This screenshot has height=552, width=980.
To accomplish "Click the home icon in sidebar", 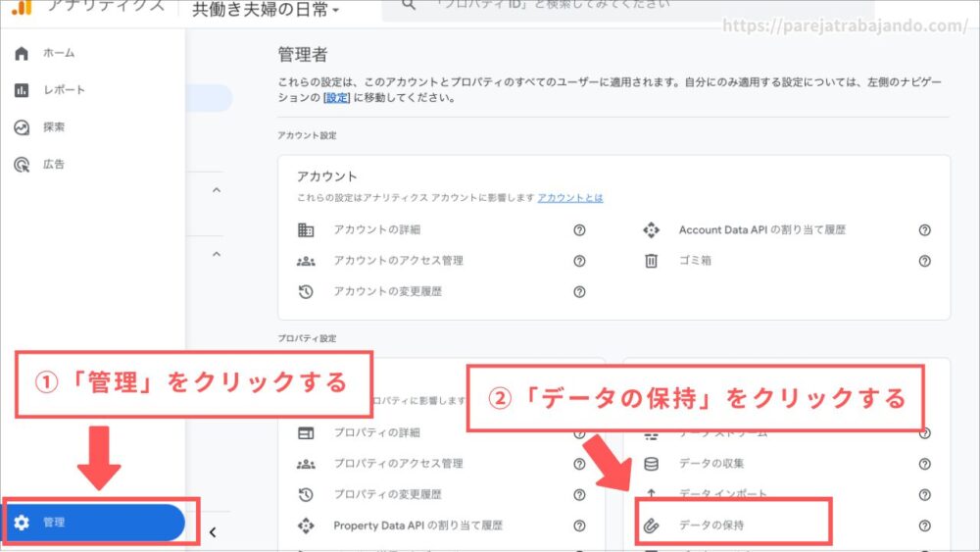I will pos(22,53).
